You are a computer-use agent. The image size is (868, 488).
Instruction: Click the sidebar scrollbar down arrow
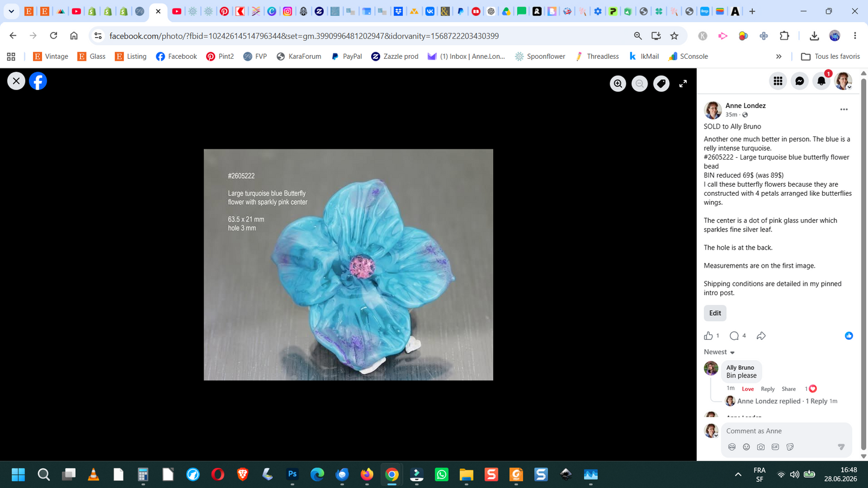(864, 457)
